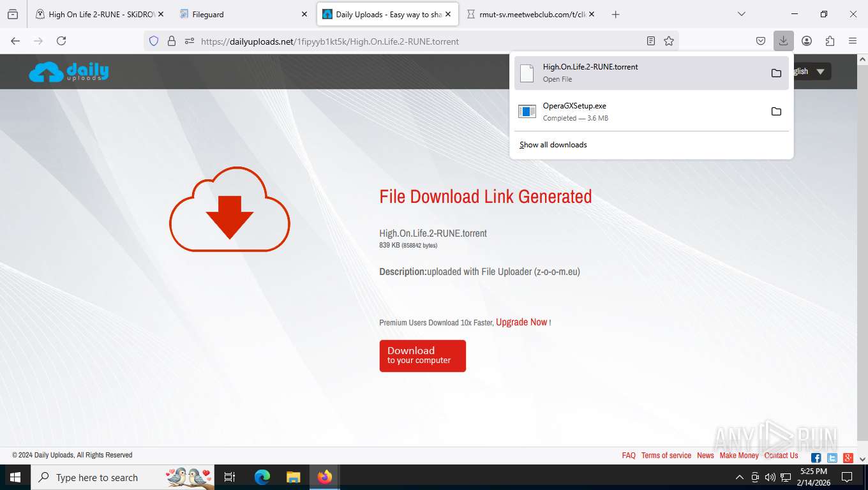868x490 pixels.
Task: Open Windows Start menu
Action: click(x=15, y=477)
